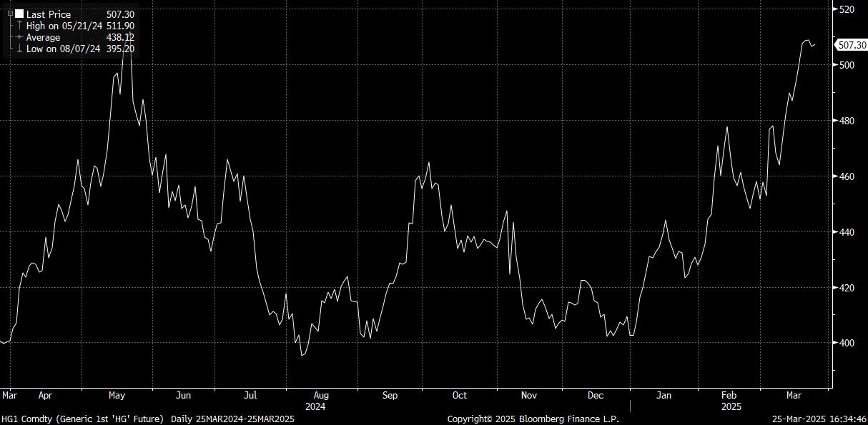The height and width of the screenshot is (425, 868).
Task: Click the 480 label on the price axis
Action: click(847, 121)
